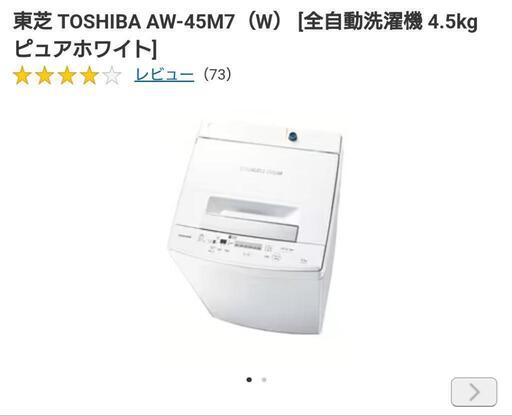Click the 東芝 brand name in title

coord(33,22)
